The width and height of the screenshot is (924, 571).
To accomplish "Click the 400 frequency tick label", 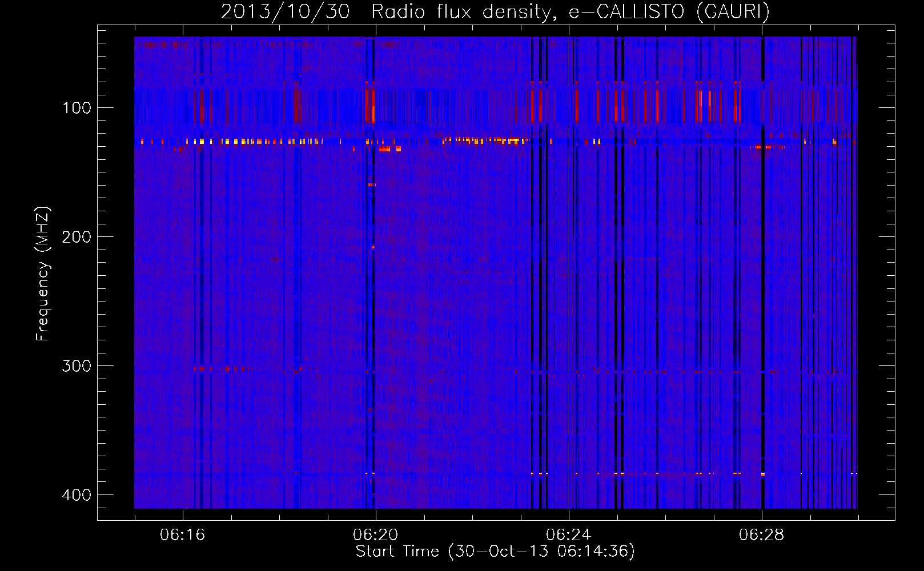I will point(77,495).
